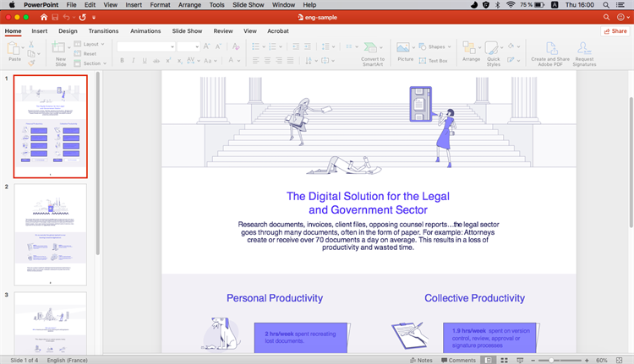This screenshot has height=364, width=634.
Task: Decrease font size with the smaller A
Action: [x=218, y=46]
